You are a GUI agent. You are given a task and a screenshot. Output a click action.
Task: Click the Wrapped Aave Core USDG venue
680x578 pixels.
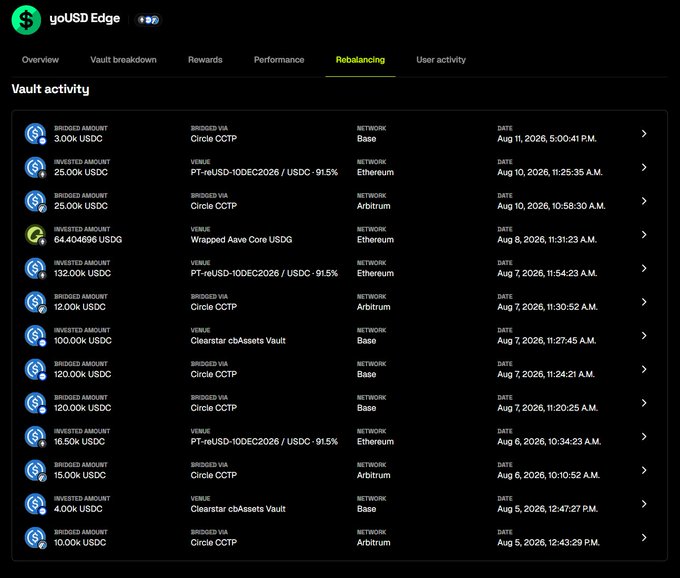tap(241, 239)
